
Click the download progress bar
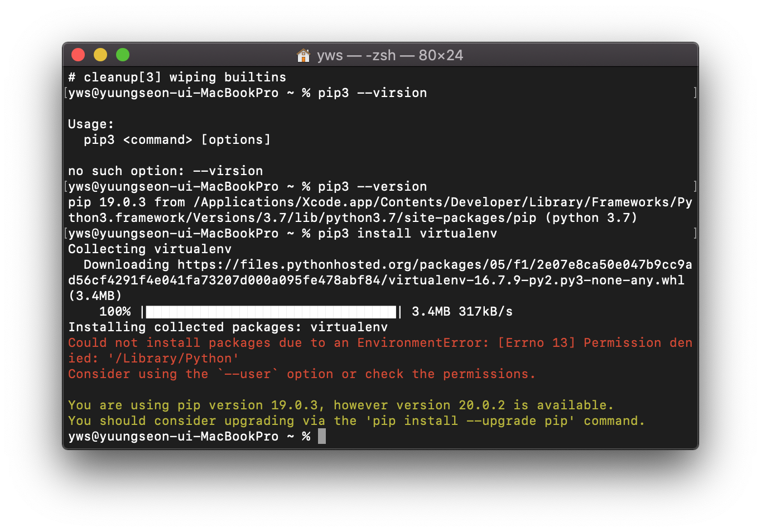(271, 312)
